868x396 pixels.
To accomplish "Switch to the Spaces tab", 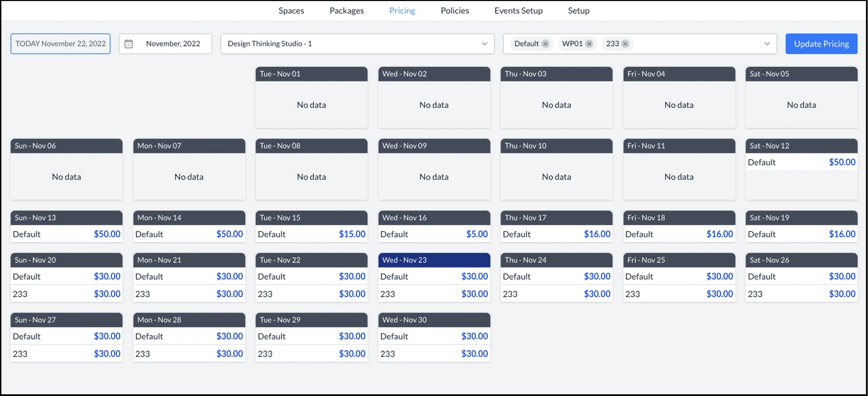I will coord(291,11).
